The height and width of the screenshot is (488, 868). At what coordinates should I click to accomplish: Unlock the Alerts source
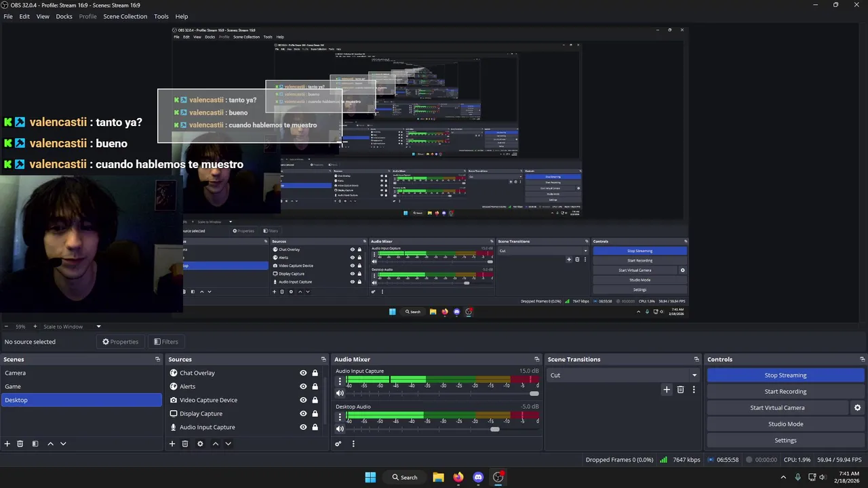point(315,386)
